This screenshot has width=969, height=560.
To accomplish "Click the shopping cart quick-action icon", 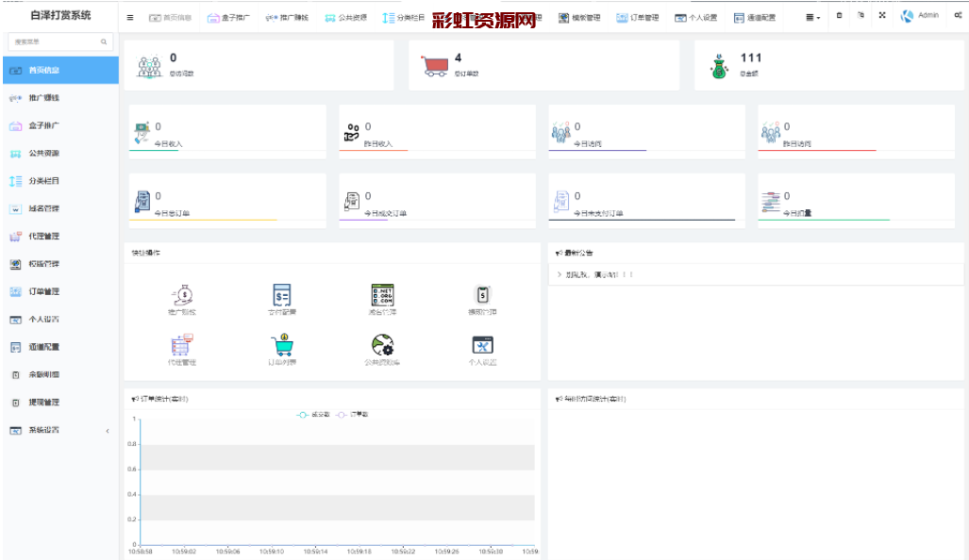I will 282,346.
